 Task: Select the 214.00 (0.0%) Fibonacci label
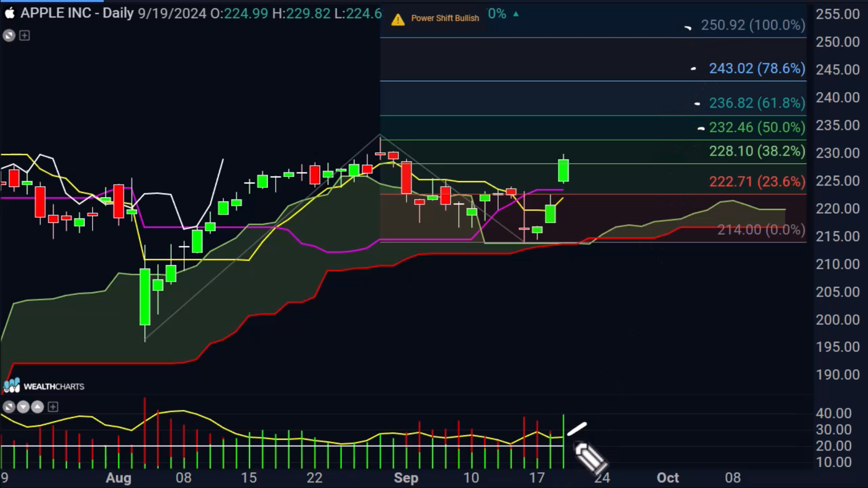click(761, 230)
